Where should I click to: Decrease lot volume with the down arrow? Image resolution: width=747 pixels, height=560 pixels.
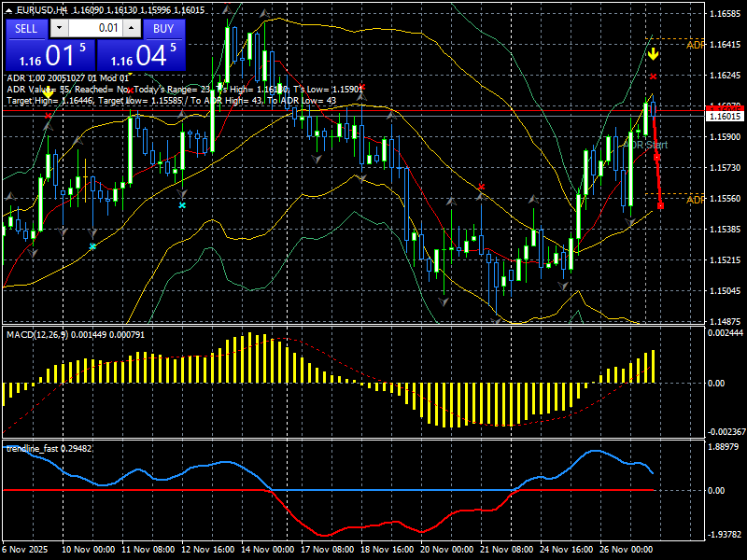click(x=59, y=28)
